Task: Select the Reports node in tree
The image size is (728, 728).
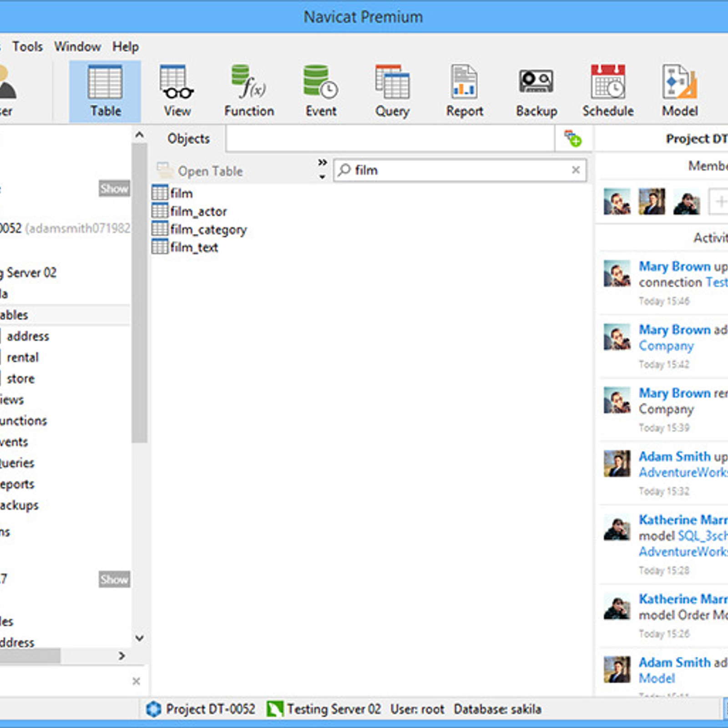Action: click(x=17, y=484)
